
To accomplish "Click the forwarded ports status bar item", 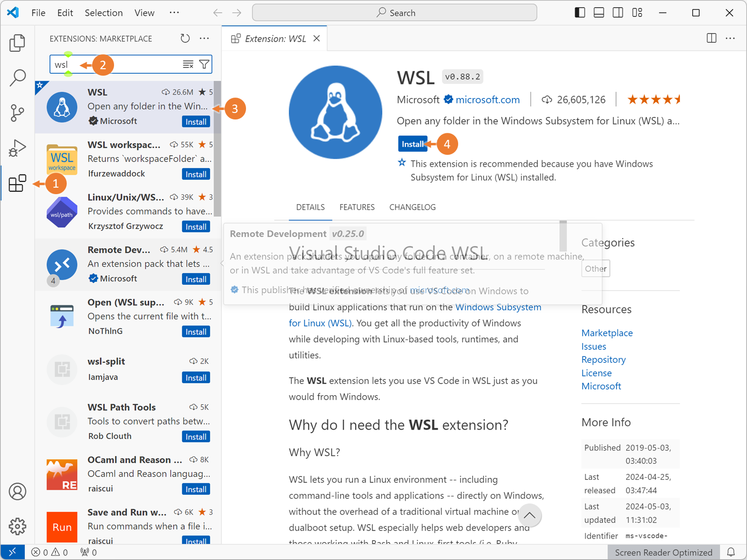I will pos(89,552).
